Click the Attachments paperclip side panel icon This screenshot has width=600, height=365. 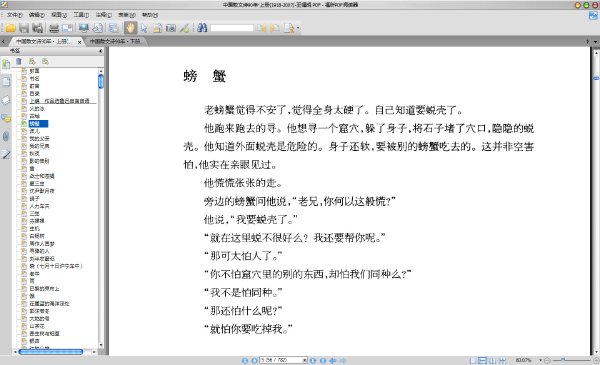tap(6, 136)
